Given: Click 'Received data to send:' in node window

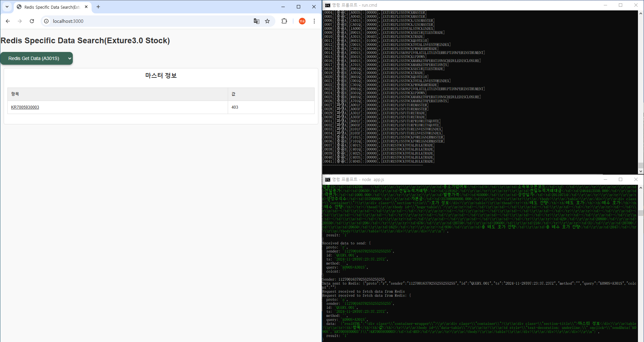Looking at the screenshot, I should (x=344, y=243).
